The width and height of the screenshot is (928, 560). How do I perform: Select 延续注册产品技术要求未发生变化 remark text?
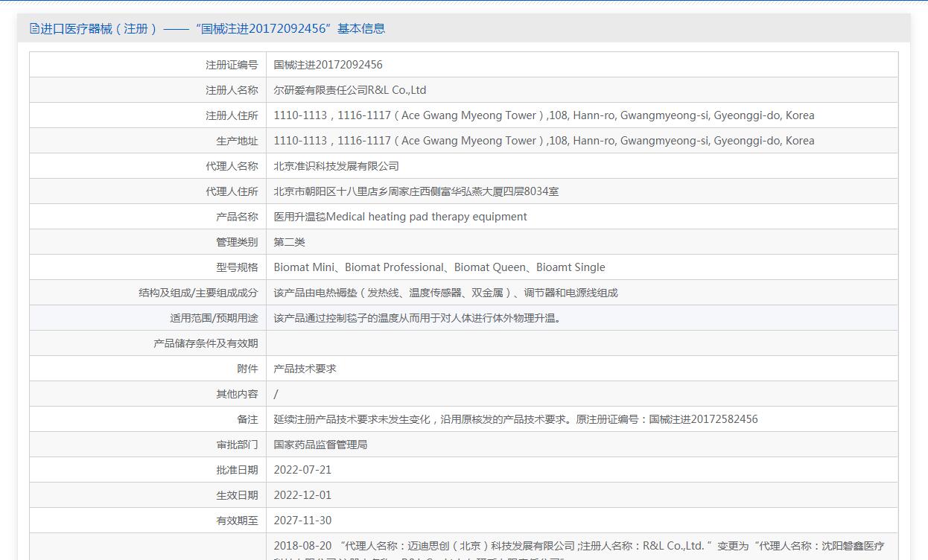516,419
